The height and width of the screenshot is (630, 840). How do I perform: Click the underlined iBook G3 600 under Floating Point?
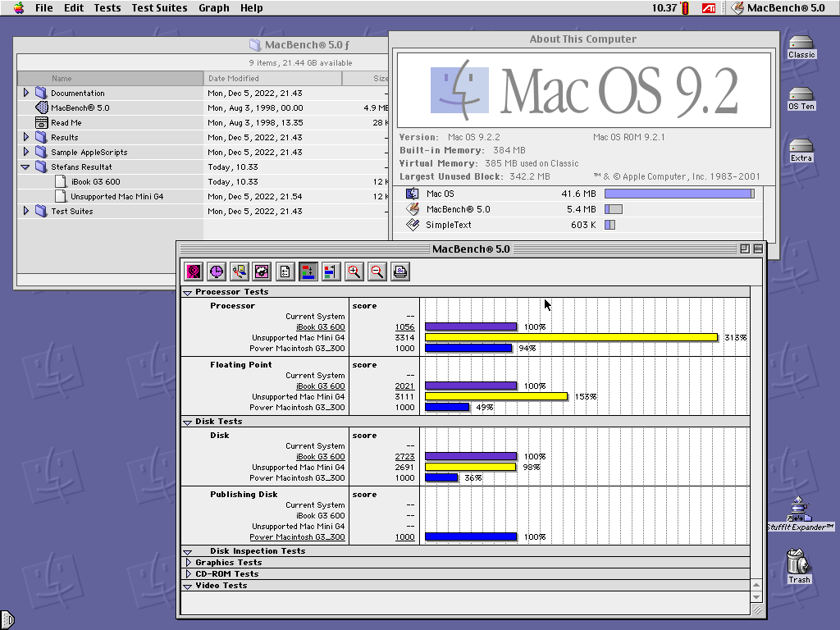click(x=321, y=386)
